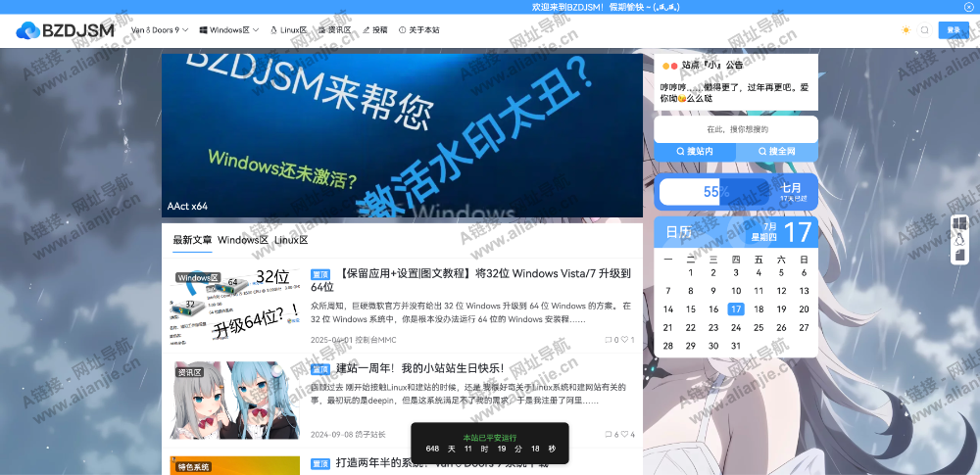Switch to the Linux区 article tab
Viewport: 980px width, 475px height.
[x=291, y=240]
